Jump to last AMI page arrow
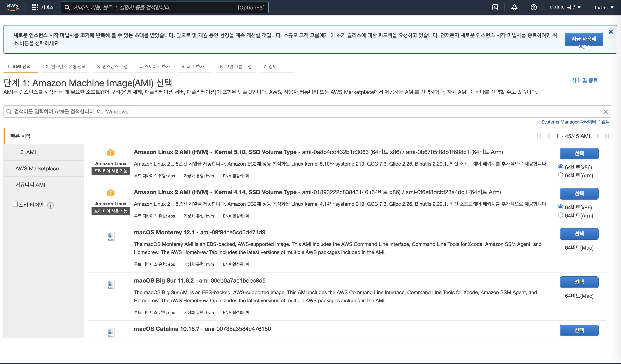The height and width of the screenshot is (364, 621). click(x=607, y=136)
